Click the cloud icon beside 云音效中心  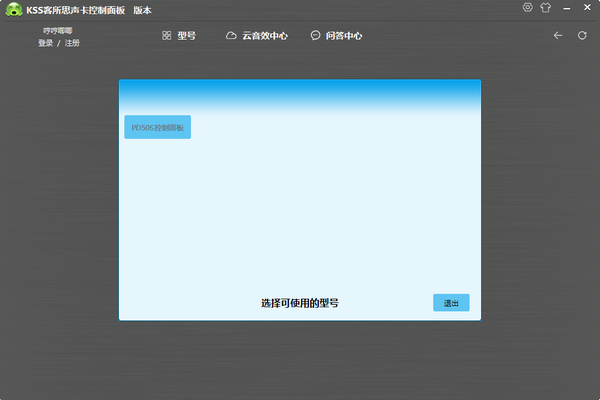point(231,35)
